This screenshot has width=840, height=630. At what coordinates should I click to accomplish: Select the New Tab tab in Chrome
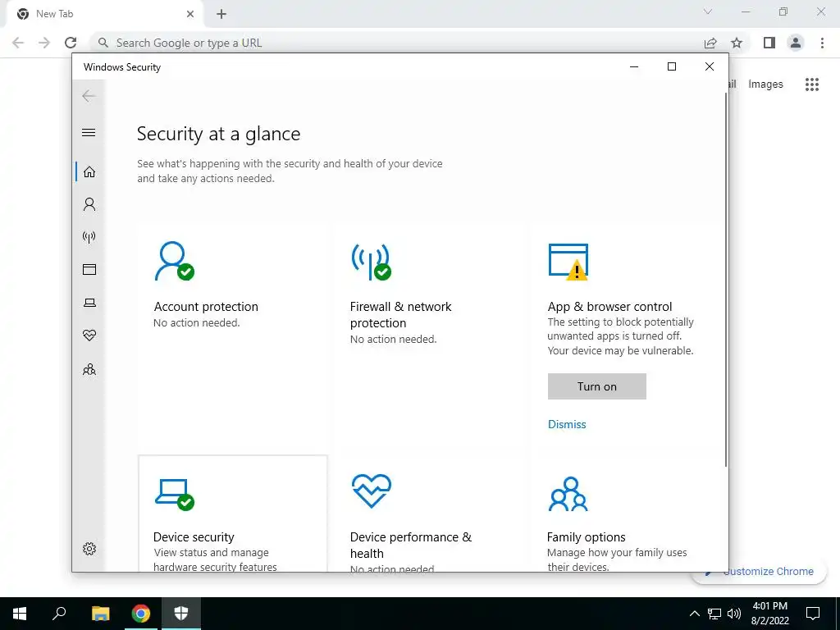[x=104, y=14]
